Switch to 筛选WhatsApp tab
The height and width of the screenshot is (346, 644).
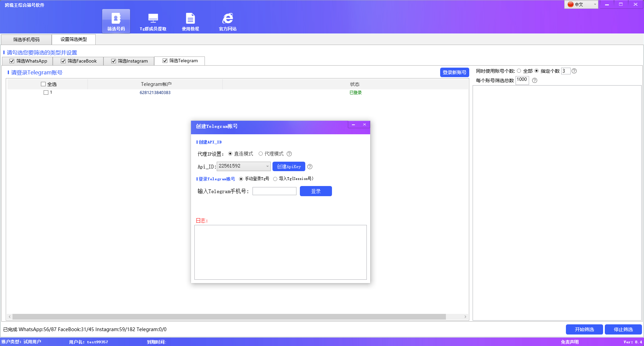(x=28, y=61)
